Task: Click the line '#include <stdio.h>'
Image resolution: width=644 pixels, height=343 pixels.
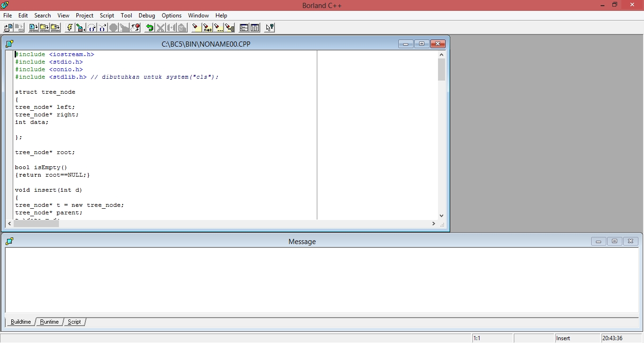Action: point(49,62)
